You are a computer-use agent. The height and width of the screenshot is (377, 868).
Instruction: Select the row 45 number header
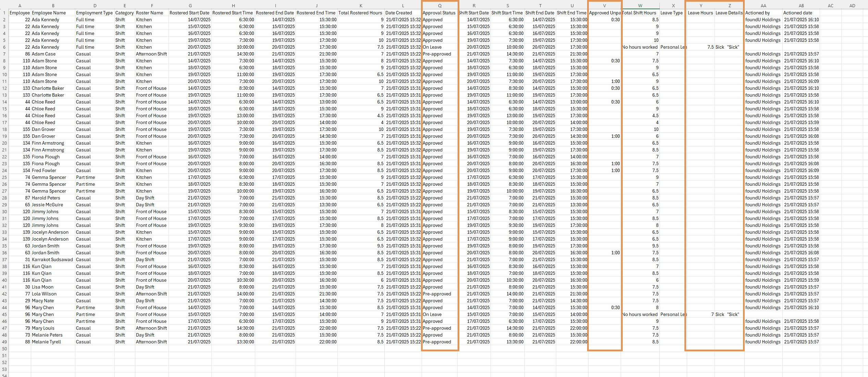(x=4, y=314)
